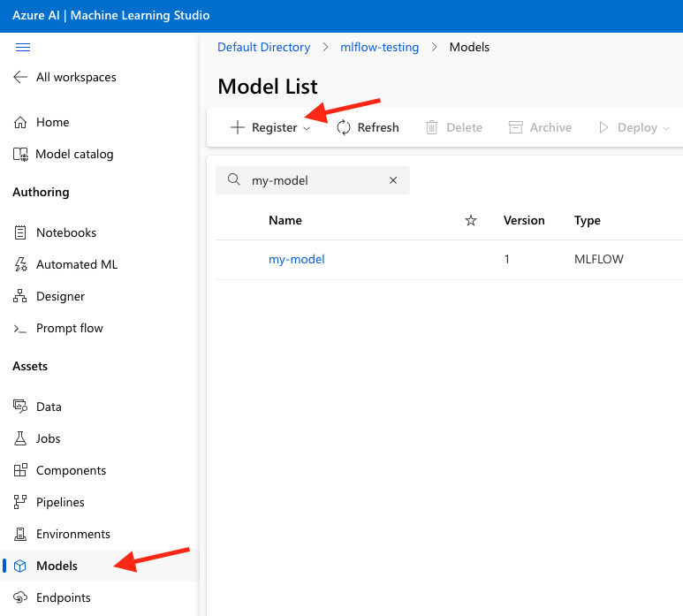
Task: Click the Azure AI Machine Learning Studio title
Action: (x=111, y=15)
